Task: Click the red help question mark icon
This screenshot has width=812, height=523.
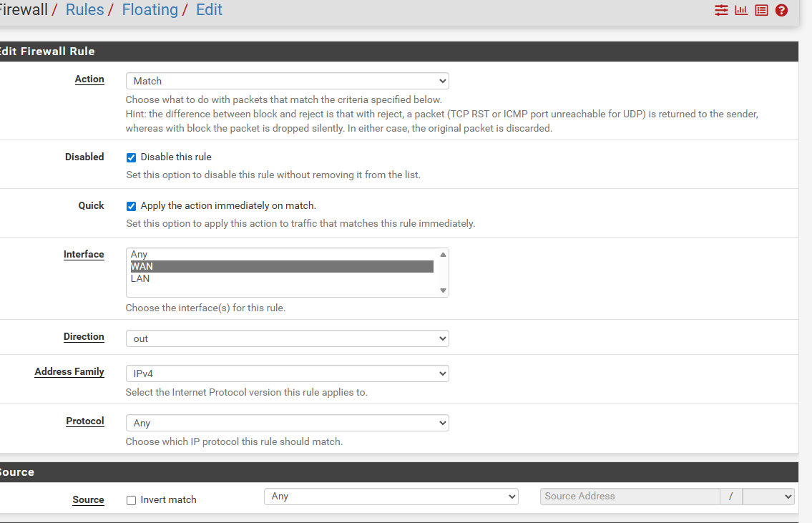Action: tap(781, 11)
